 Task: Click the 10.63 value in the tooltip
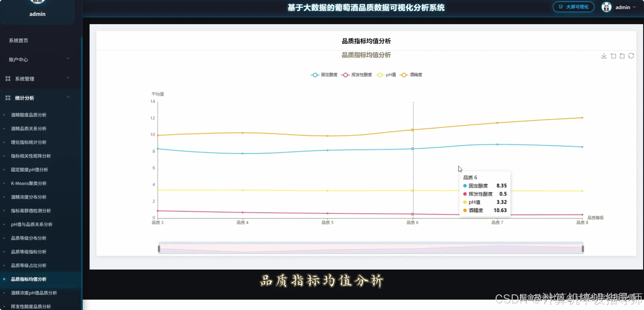point(500,210)
